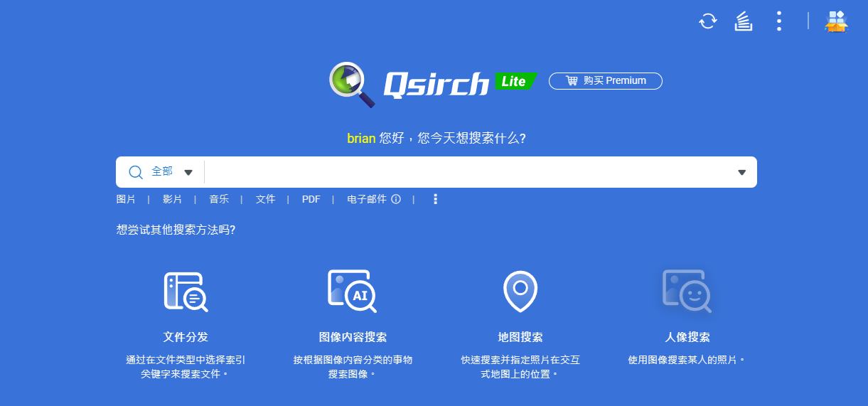868x406 pixels.
Task: Click description 快速搜索并指定照片在交互式地图上的位置
Action: click(x=520, y=367)
